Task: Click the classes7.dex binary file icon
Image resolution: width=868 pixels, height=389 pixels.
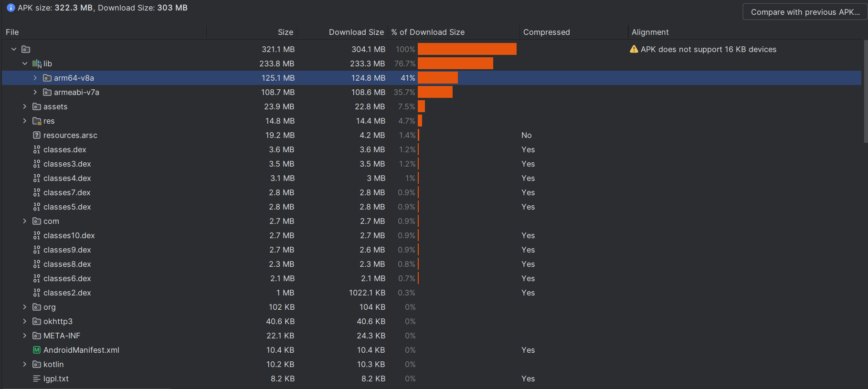Action: 37,192
